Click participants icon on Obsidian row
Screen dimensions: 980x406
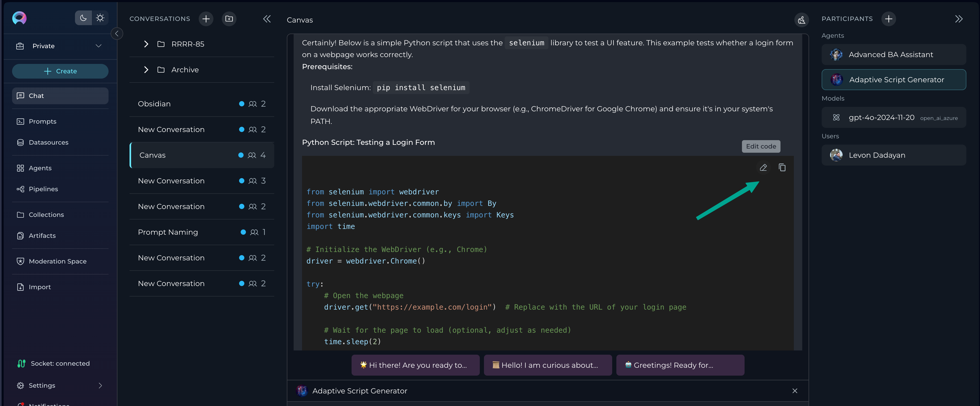(253, 104)
